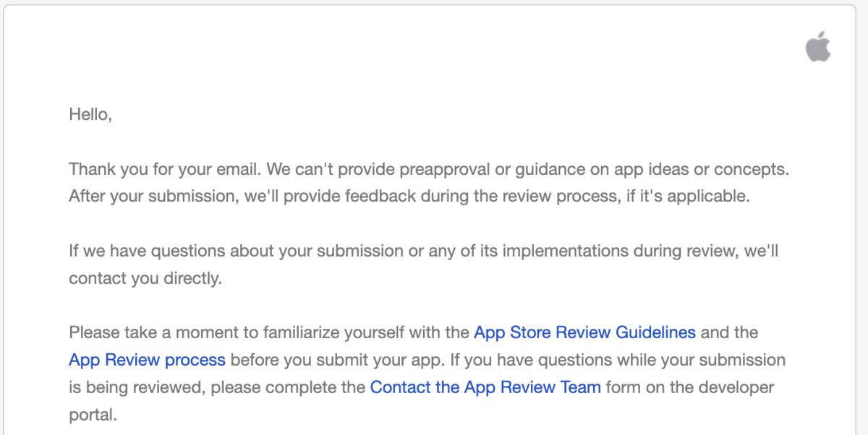Click the "Hello," greeting text
Image resolution: width=868 pixels, height=435 pixels.
(x=90, y=115)
